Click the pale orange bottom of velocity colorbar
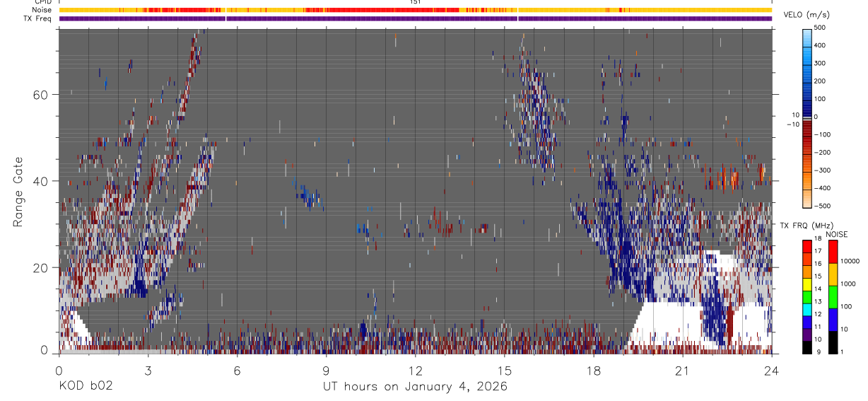Image resolution: width=868 pixels, height=401 pixels. (x=807, y=199)
